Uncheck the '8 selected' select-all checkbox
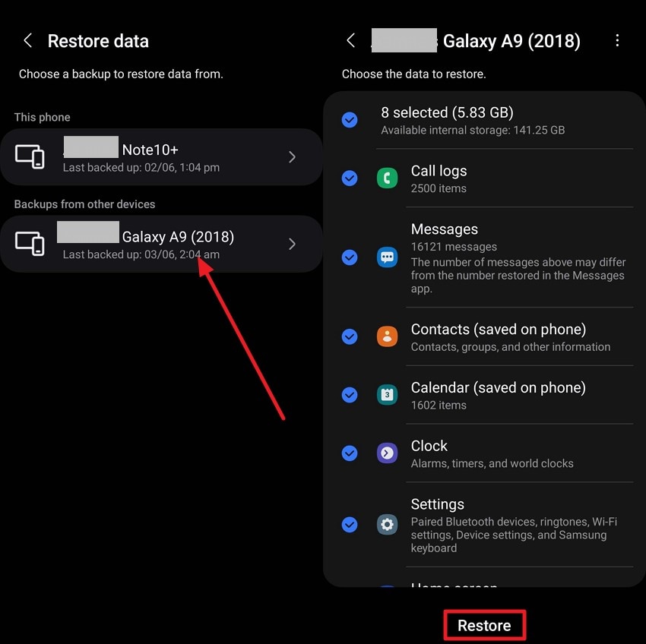This screenshot has height=644, width=646. [350, 120]
